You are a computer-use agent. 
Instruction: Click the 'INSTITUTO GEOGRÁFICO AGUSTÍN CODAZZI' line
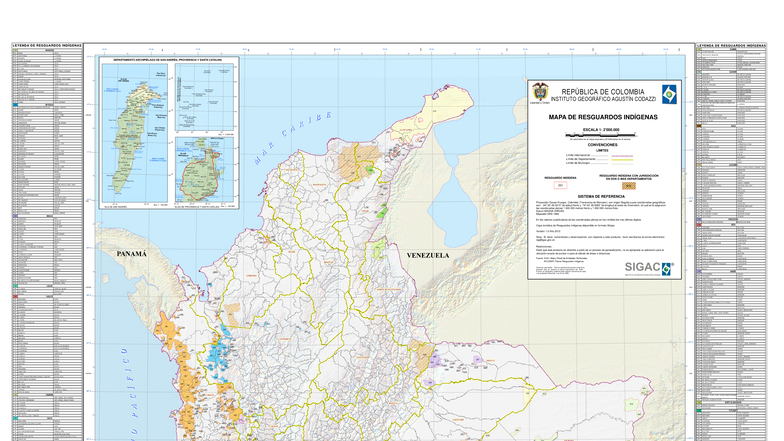click(x=603, y=99)
